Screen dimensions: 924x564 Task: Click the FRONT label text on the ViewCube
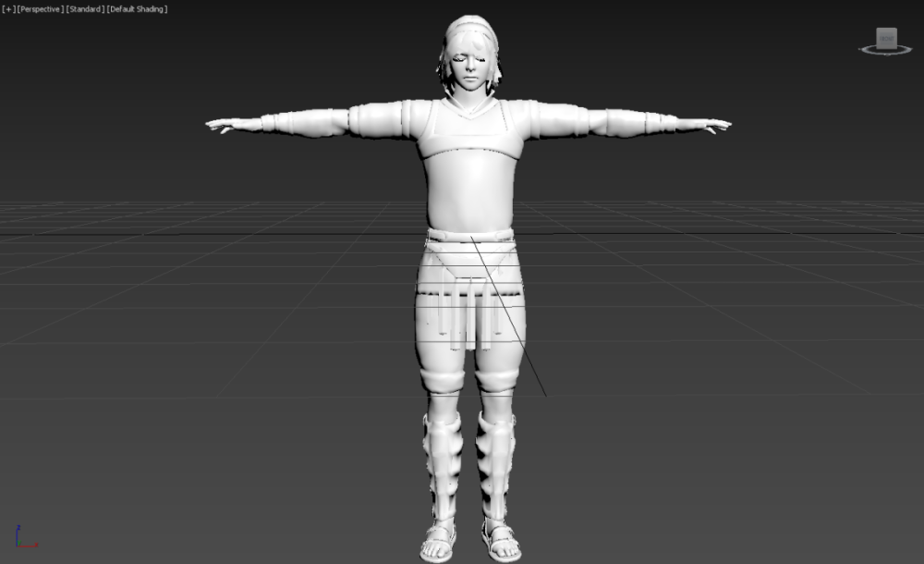tap(887, 37)
